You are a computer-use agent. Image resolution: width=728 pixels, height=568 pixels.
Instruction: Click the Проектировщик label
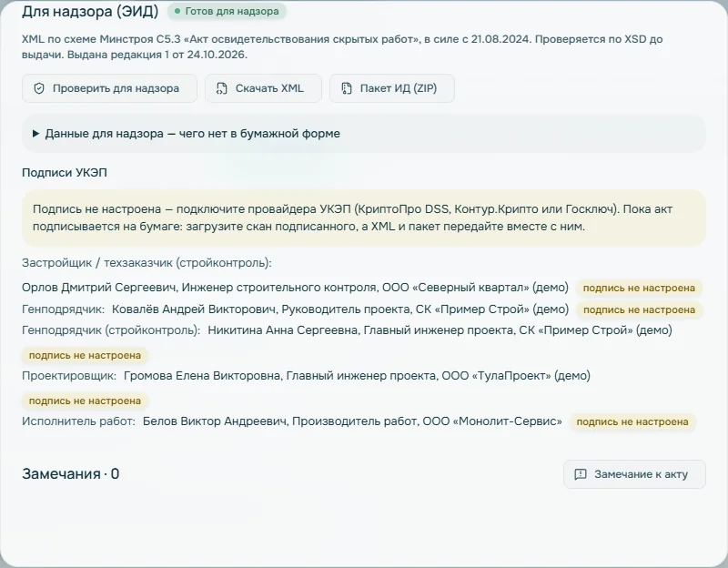(x=69, y=376)
